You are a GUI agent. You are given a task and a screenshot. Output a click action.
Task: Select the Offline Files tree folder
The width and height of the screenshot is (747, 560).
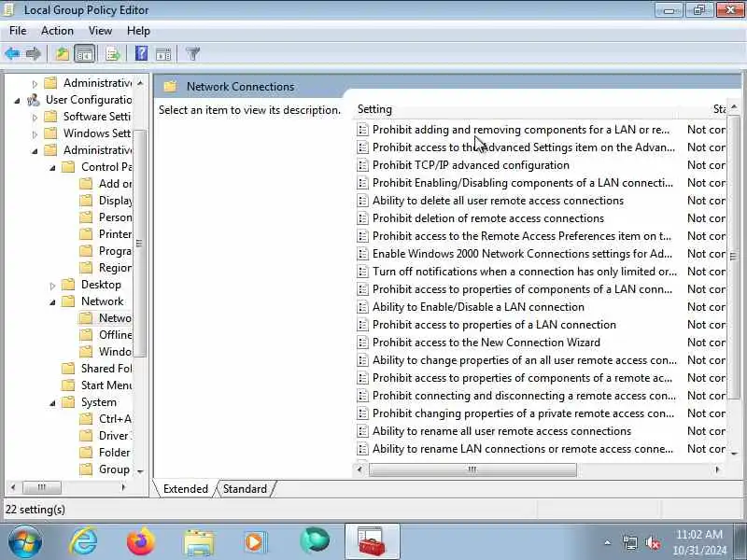pyautogui.click(x=115, y=335)
